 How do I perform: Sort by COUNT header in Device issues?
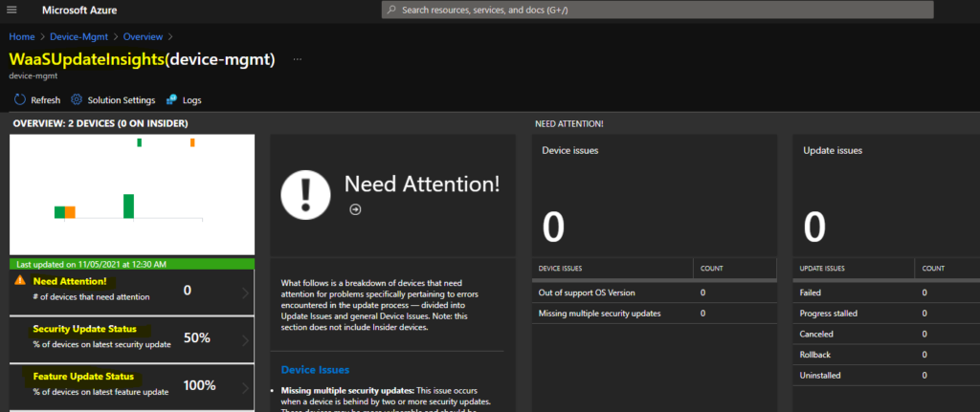712,269
